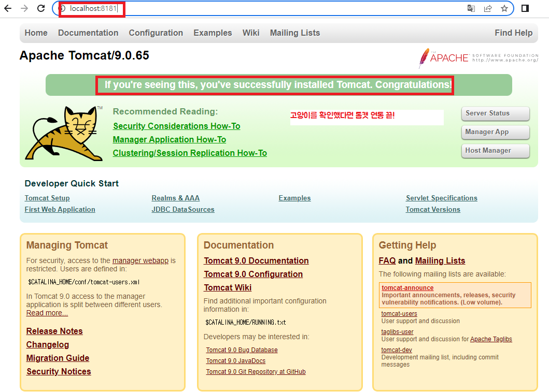
Task: Click $CATALINA_HOME/conf/tomcat-users.xml path text
Action: pyautogui.click(x=84, y=282)
